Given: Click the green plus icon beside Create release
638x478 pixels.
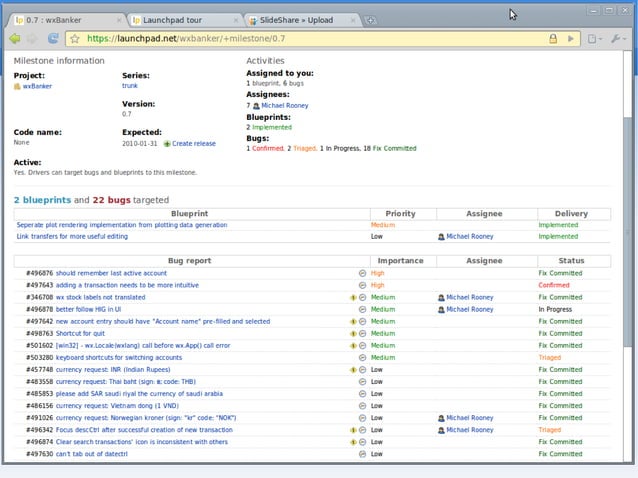Looking at the screenshot, I should pyautogui.click(x=167, y=144).
